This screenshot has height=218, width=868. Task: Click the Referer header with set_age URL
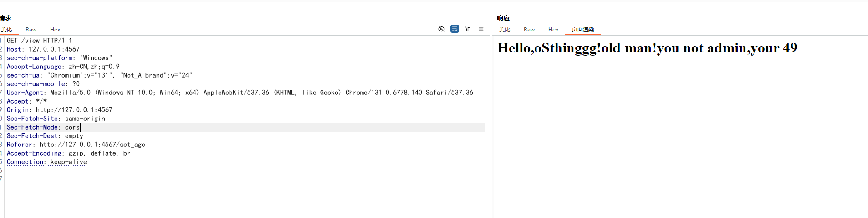pos(76,145)
